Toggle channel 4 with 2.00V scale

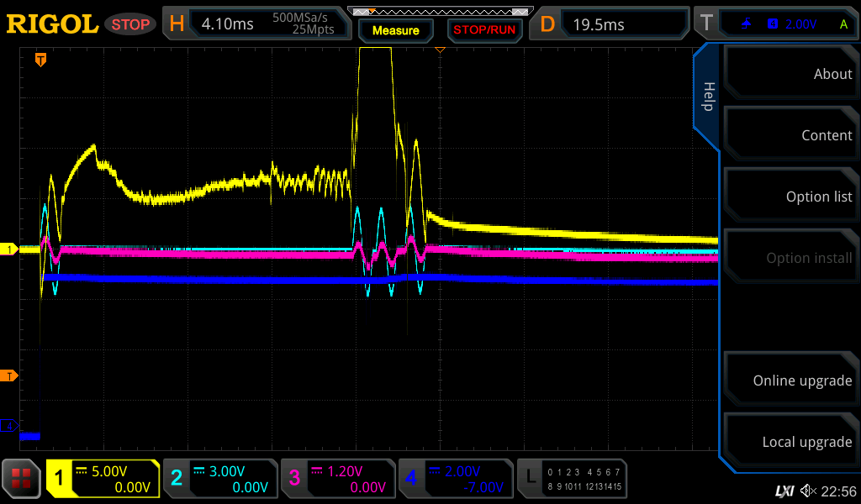click(455, 479)
